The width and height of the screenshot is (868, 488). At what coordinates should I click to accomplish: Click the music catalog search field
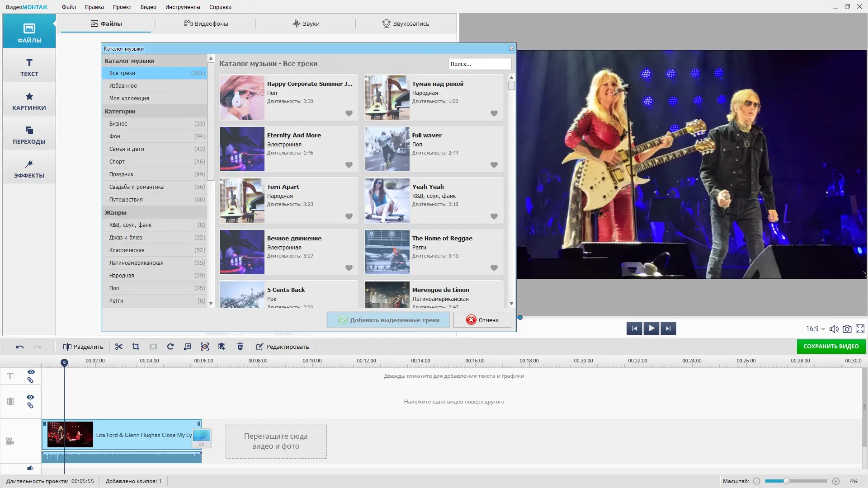pyautogui.click(x=479, y=64)
